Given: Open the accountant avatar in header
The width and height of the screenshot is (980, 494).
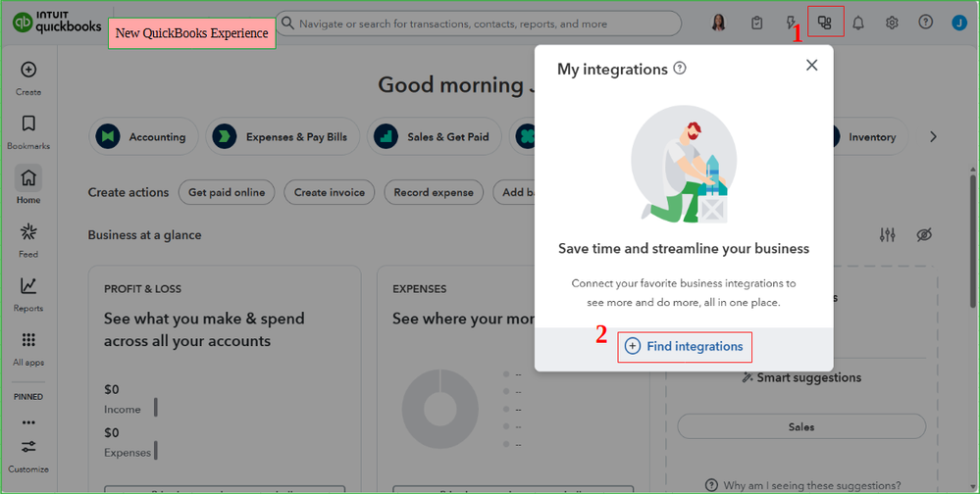Looking at the screenshot, I should [x=719, y=24].
